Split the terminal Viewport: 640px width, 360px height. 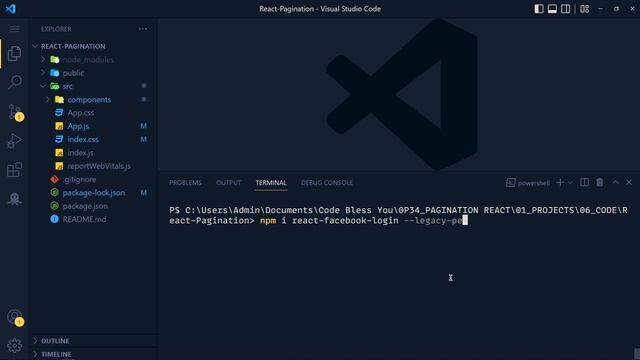point(584,182)
